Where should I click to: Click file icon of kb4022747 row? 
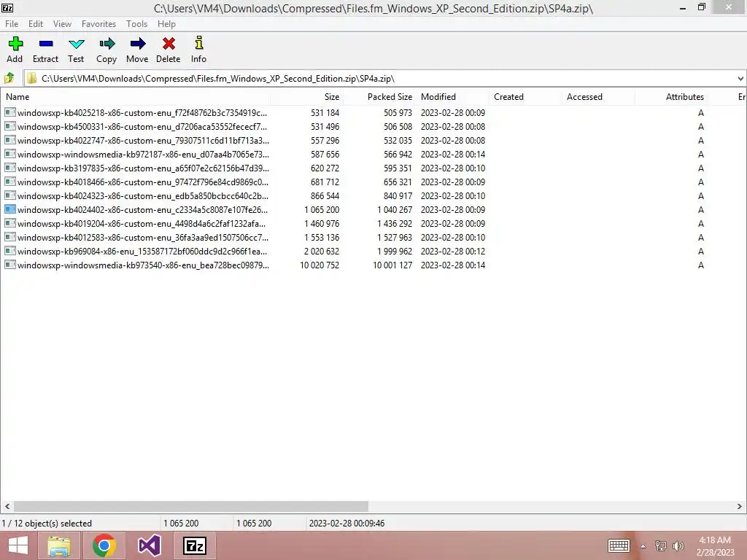pos(10,140)
